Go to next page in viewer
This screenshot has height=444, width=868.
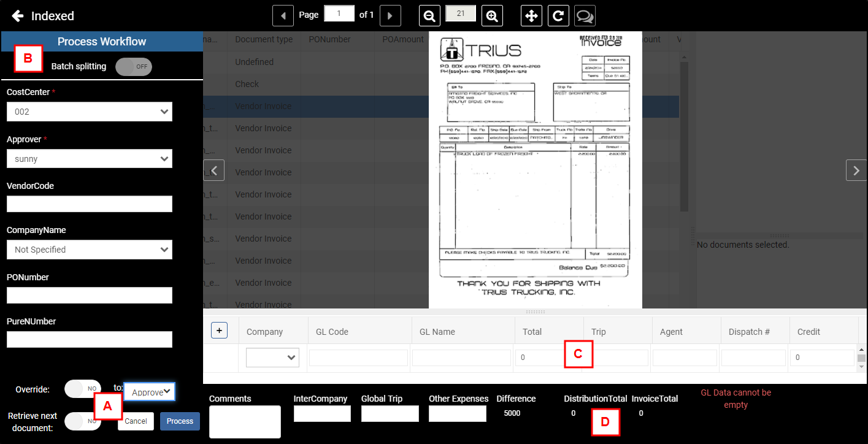(390, 15)
